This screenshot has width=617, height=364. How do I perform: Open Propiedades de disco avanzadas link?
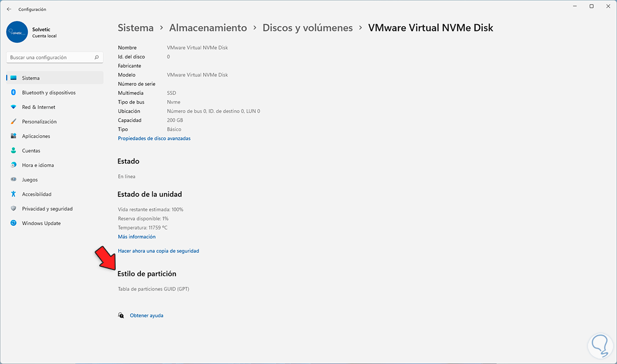[154, 138]
